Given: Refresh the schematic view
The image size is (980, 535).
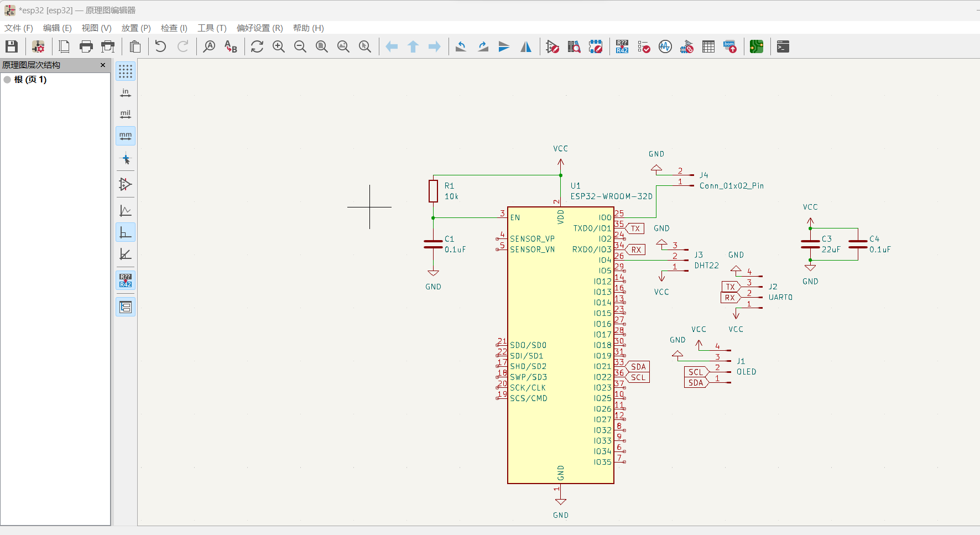Looking at the screenshot, I should click(257, 46).
